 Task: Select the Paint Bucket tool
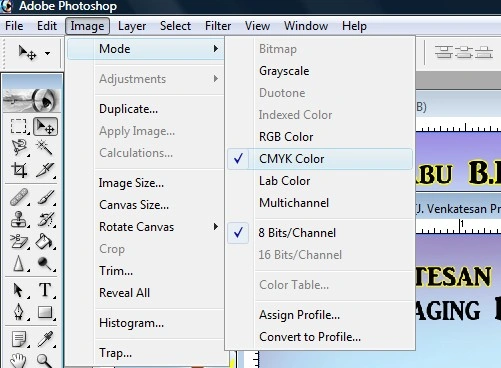[x=45, y=241]
